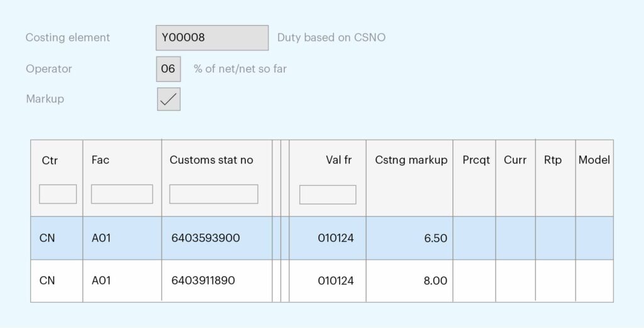Focus the Val fr filter box

coord(328,195)
